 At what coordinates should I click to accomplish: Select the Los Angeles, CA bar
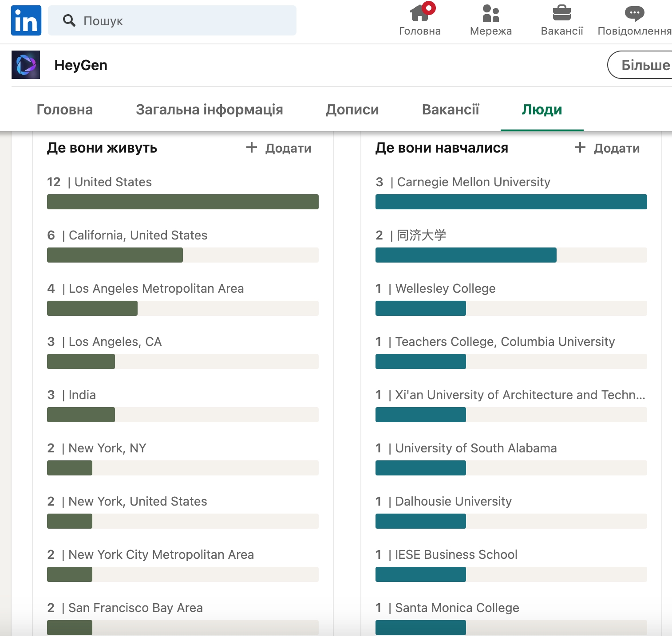pos(183,361)
